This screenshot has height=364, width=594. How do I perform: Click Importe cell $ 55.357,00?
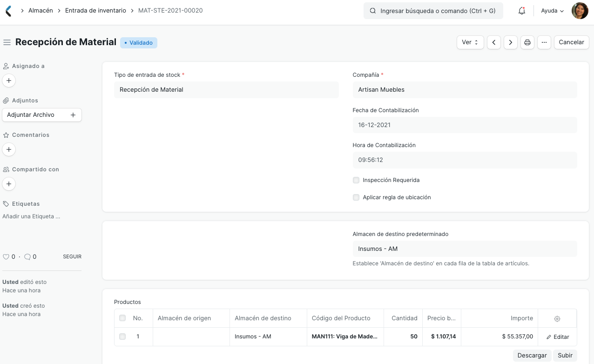[499, 337]
